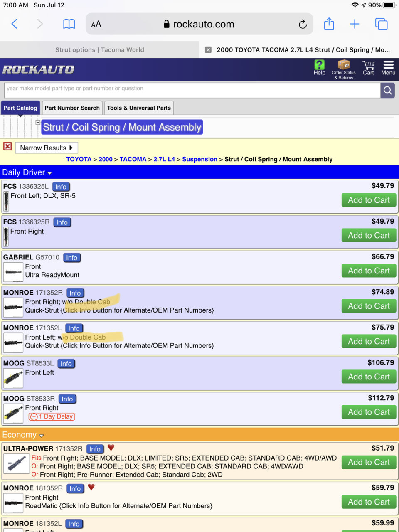Add Monroe 171352R to cart
Image resolution: width=399 pixels, height=532 pixels.
(369, 306)
